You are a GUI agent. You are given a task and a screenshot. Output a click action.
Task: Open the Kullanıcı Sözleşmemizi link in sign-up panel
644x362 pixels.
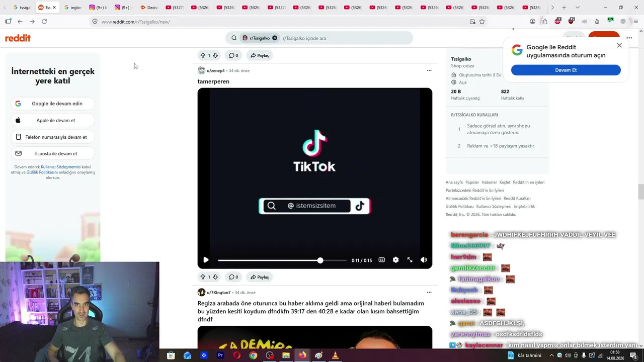[61, 167]
